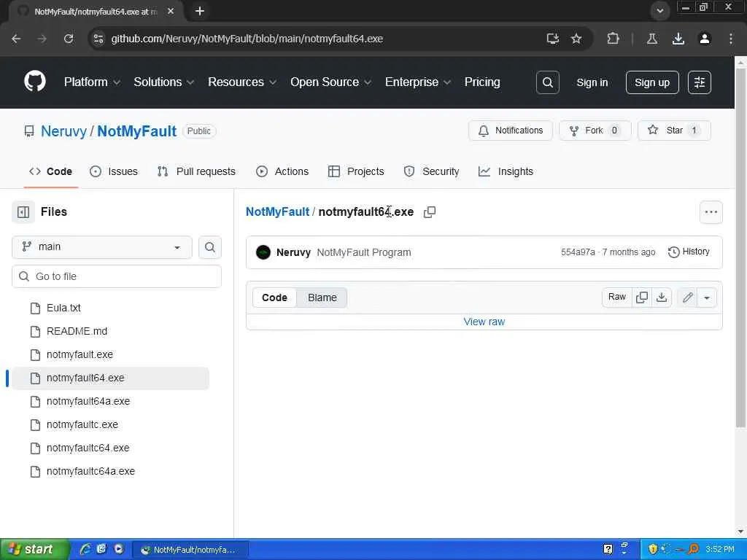Viewport: 747px width, 560px height.
Task: Open Chrome Labs flask icon
Action: click(651, 39)
